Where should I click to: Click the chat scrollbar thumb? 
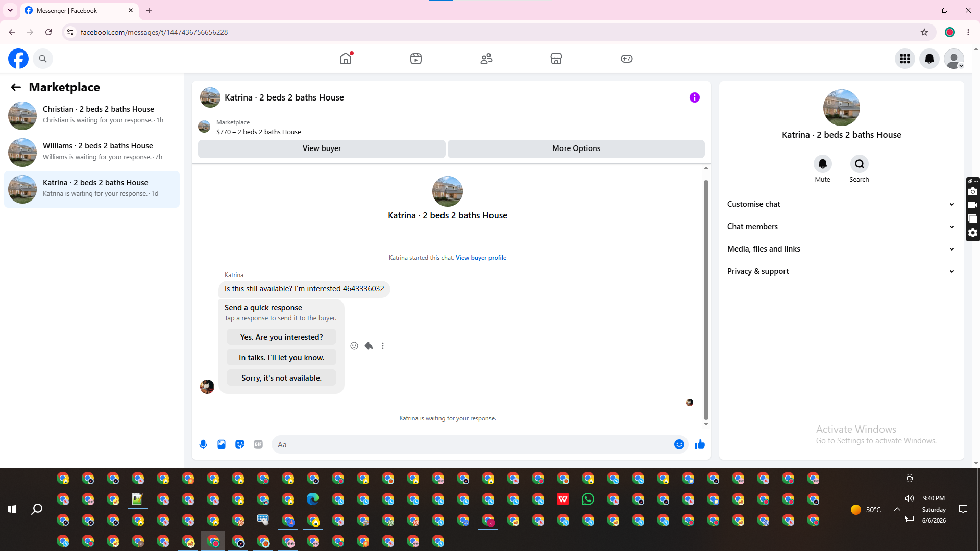coord(706,299)
